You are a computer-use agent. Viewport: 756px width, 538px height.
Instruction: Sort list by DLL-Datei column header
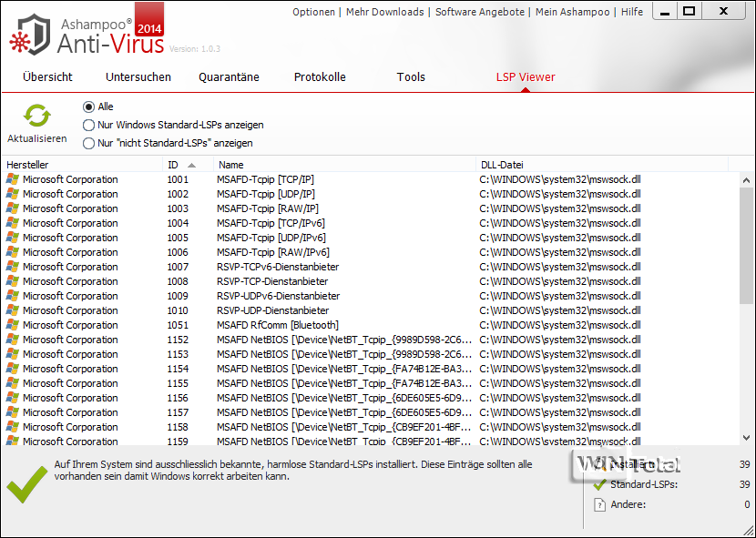[602, 165]
